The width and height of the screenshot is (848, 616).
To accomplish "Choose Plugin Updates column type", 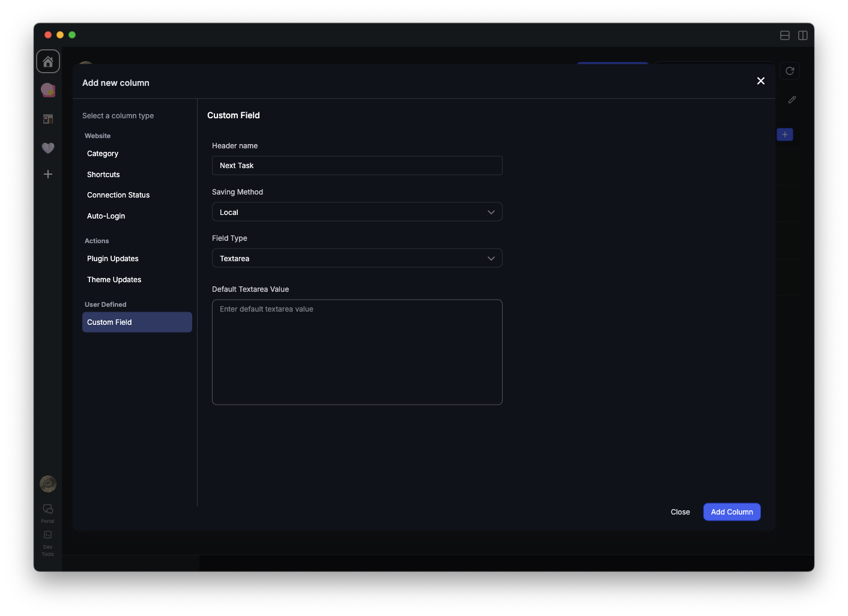I will click(x=113, y=259).
